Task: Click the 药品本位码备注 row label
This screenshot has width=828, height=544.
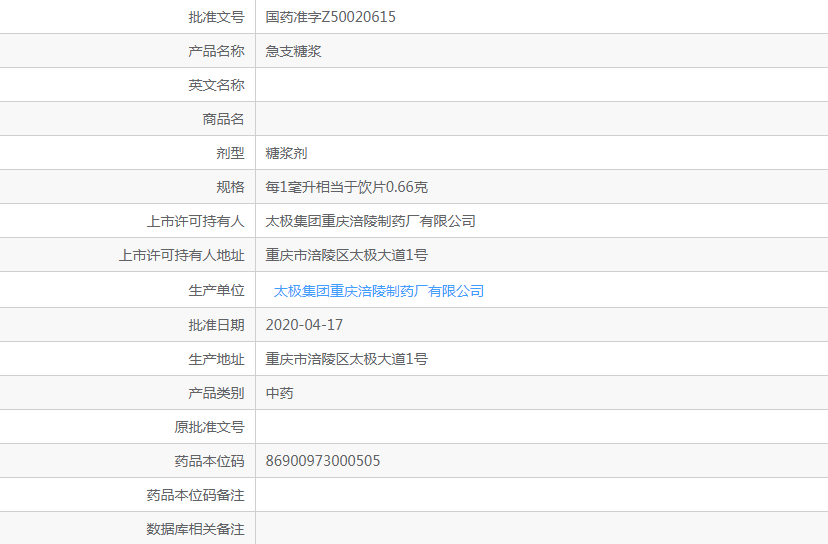Action: coord(195,495)
